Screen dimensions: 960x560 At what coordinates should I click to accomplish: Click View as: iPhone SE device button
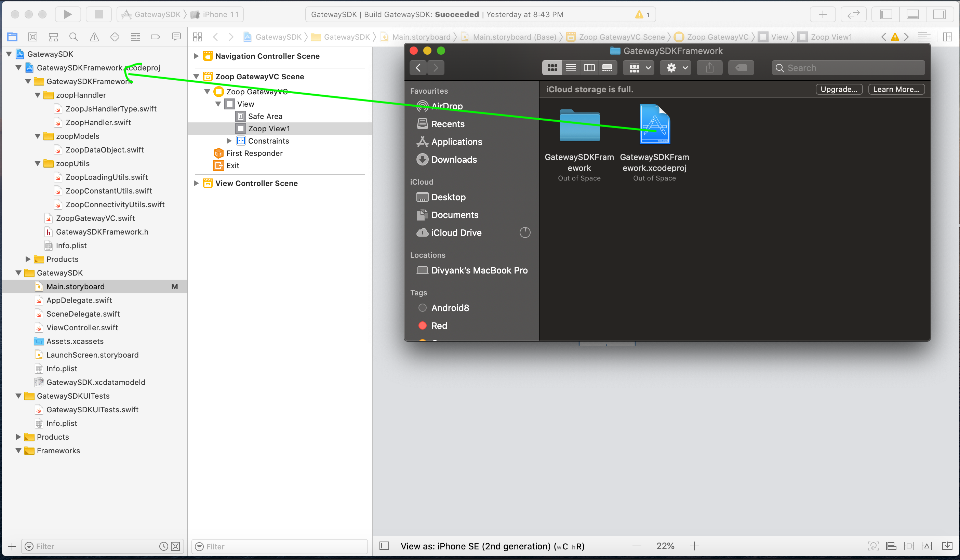[493, 546]
